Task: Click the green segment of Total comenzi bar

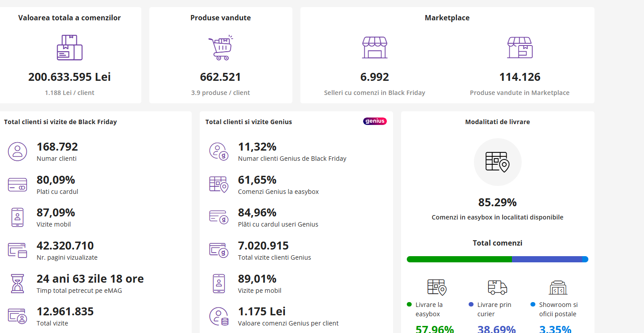Action: coord(459,259)
